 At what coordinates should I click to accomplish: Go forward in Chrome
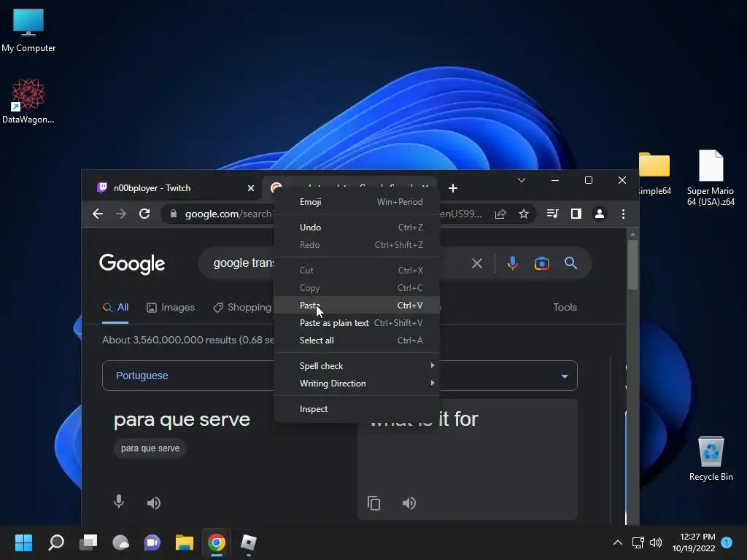click(121, 214)
